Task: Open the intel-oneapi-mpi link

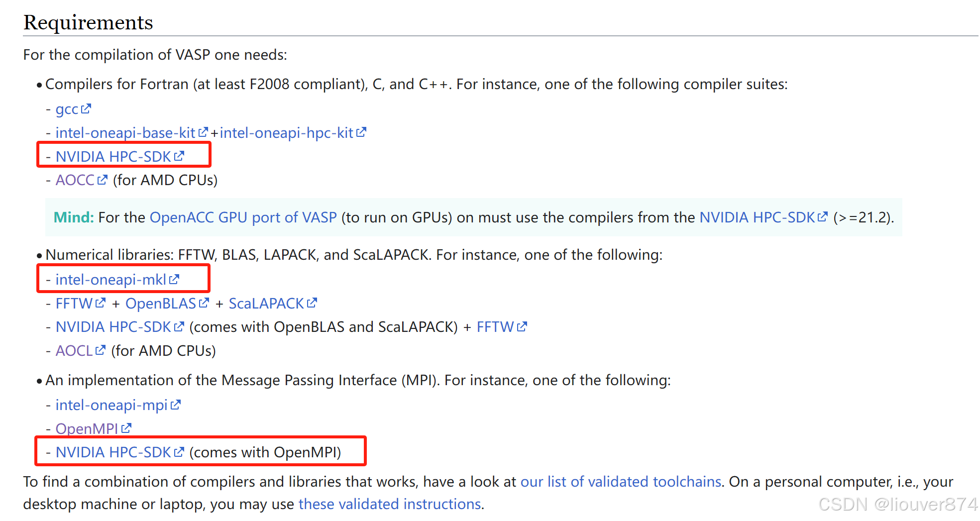Action: [111, 405]
